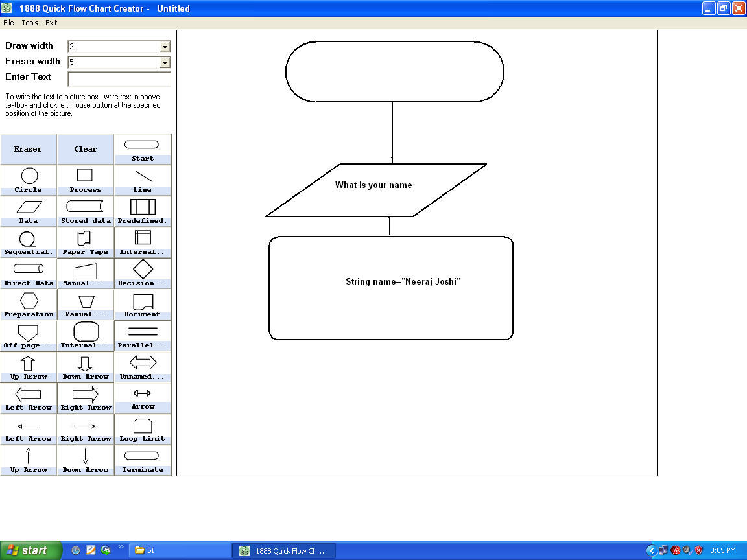The image size is (747, 560).
Task: Open the Tools menu
Action: coord(30,23)
